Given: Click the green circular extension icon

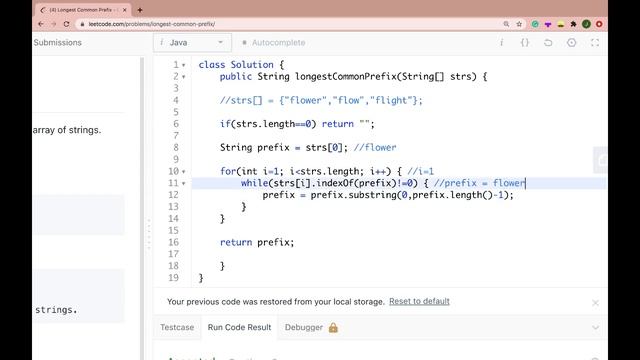Looking at the screenshot, I should (x=535, y=24).
